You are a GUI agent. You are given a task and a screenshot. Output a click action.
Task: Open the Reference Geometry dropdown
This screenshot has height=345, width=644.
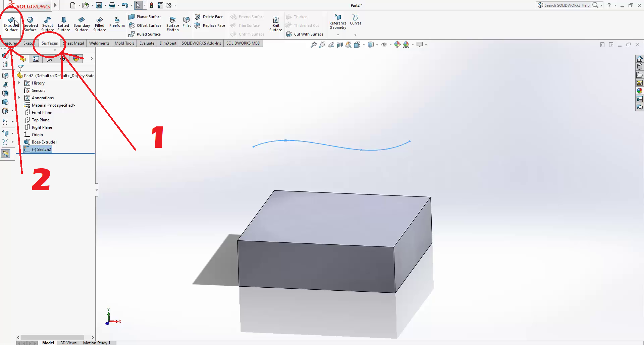tap(338, 35)
